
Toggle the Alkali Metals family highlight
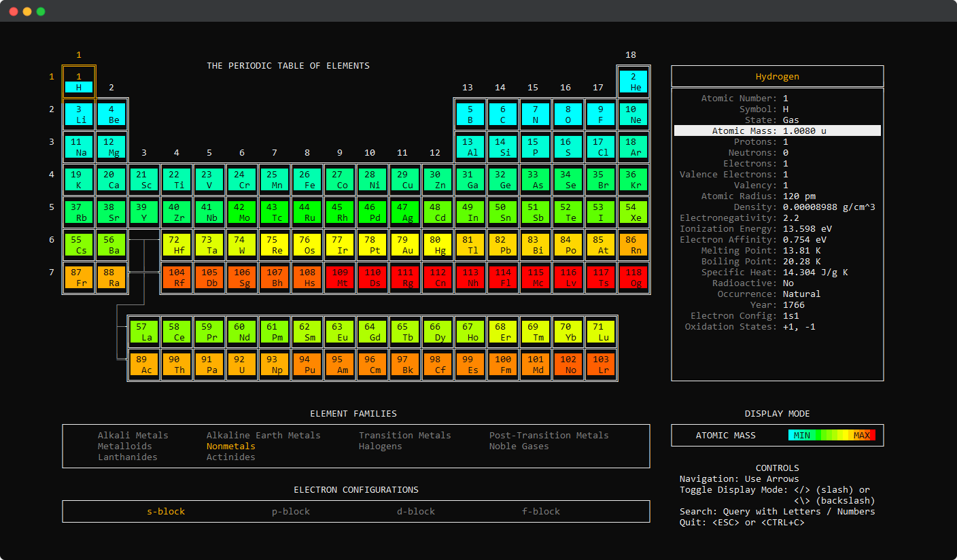coord(133,435)
